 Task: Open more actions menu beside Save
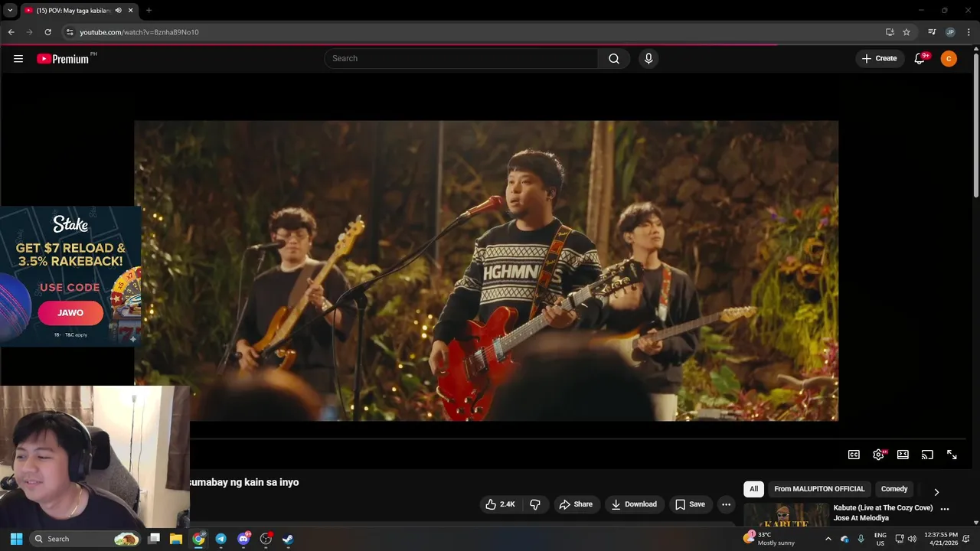point(726,504)
